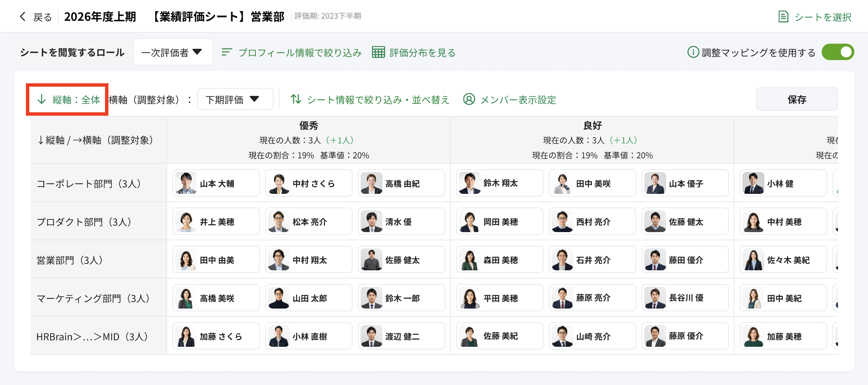The width and height of the screenshot is (868, 385).
Task: Select the 山本 大輔 member card
Action: coord(216,183)
